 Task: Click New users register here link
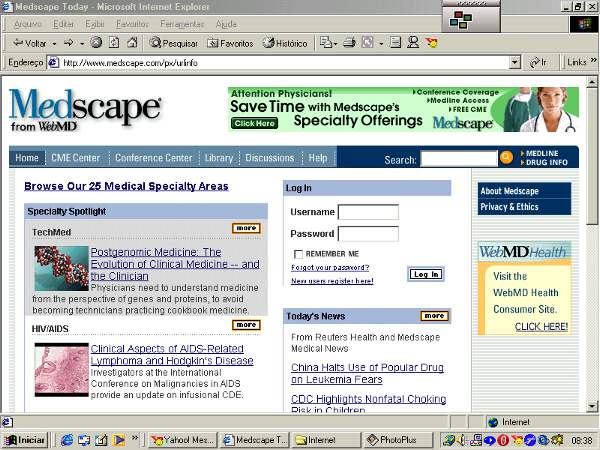(x=332, y=281)
